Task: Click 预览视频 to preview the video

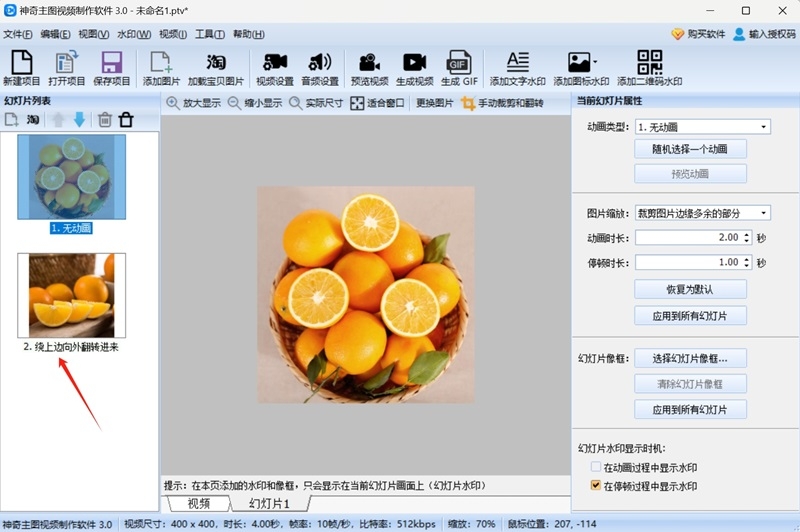Action: click(x=369, y=67)
